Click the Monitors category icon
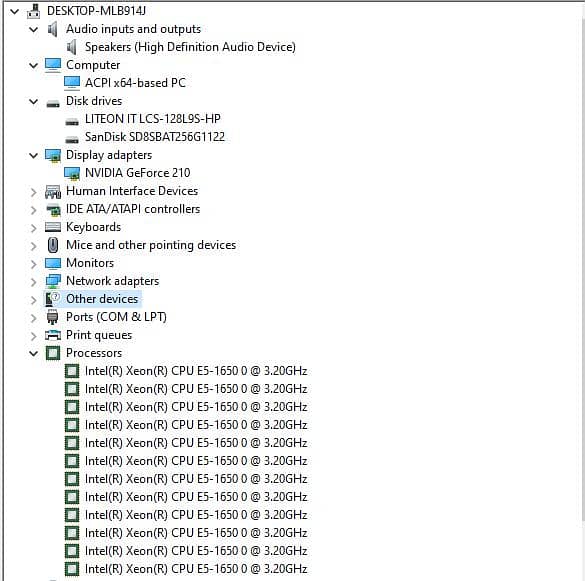Screen dimensions: 585x581 click(x=53, y=263)
